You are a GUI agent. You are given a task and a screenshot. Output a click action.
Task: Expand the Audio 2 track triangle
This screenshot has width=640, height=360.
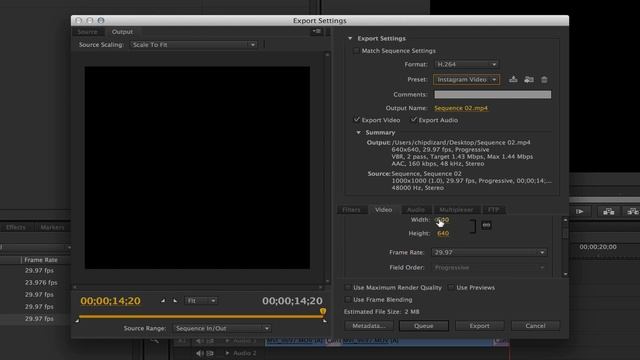(x=227, y=353)
